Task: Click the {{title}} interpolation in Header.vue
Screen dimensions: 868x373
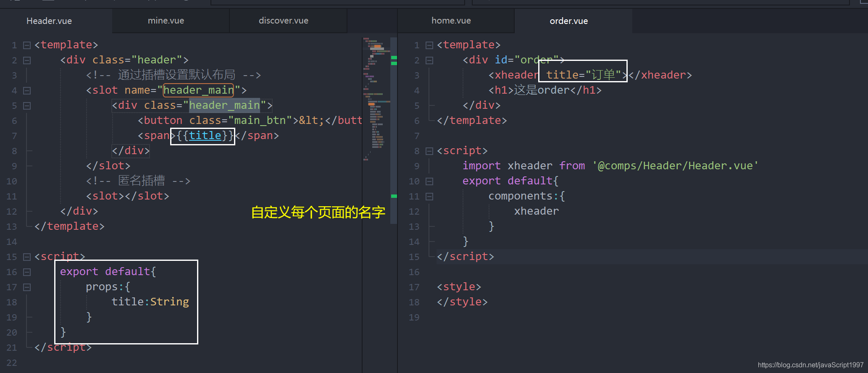Action: tap(205, 135)
